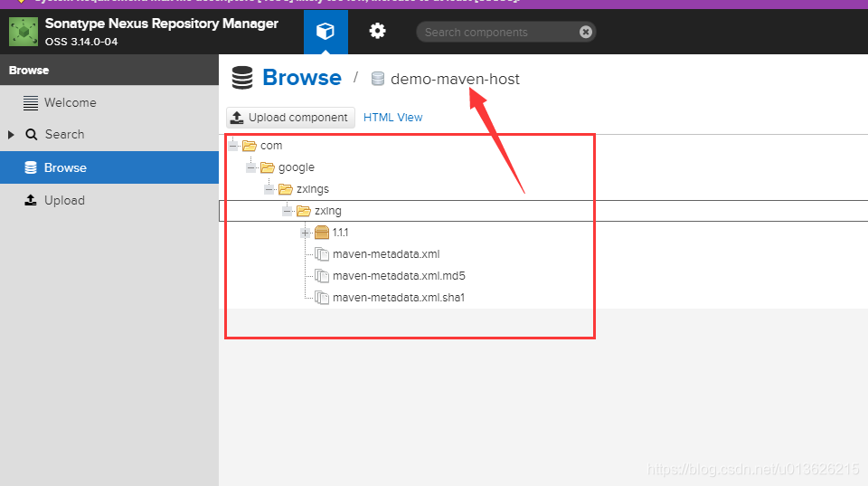This screenshot has height=486, width=868.
Task: Select the 1.1.1 component package icon
Action: 322,233
